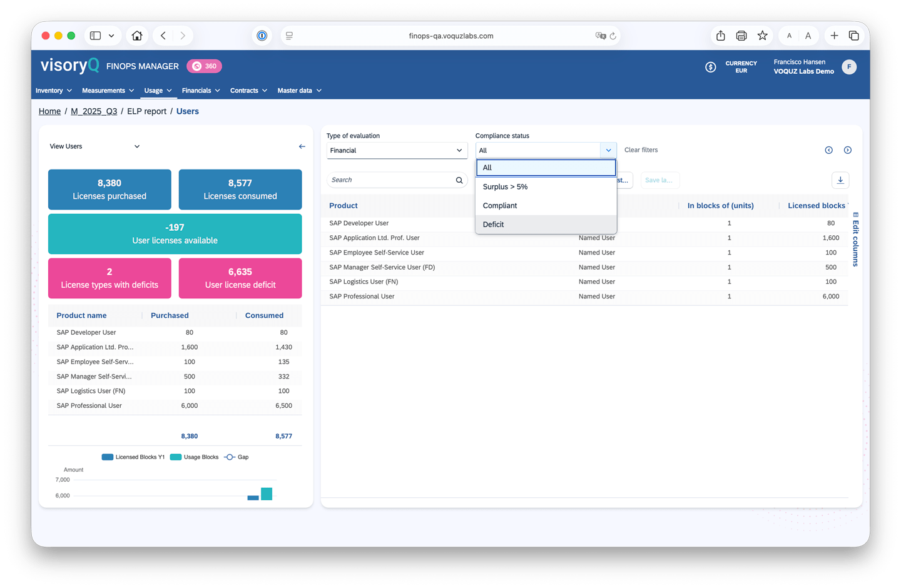This screenshot has height=588, width=901.
Task: Select Compliant in the Compliance status list
Action: (x=546, y=205)
